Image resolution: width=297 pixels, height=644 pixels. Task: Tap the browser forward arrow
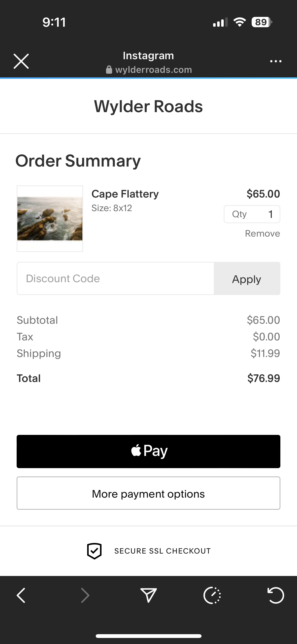tap(85, 595)
